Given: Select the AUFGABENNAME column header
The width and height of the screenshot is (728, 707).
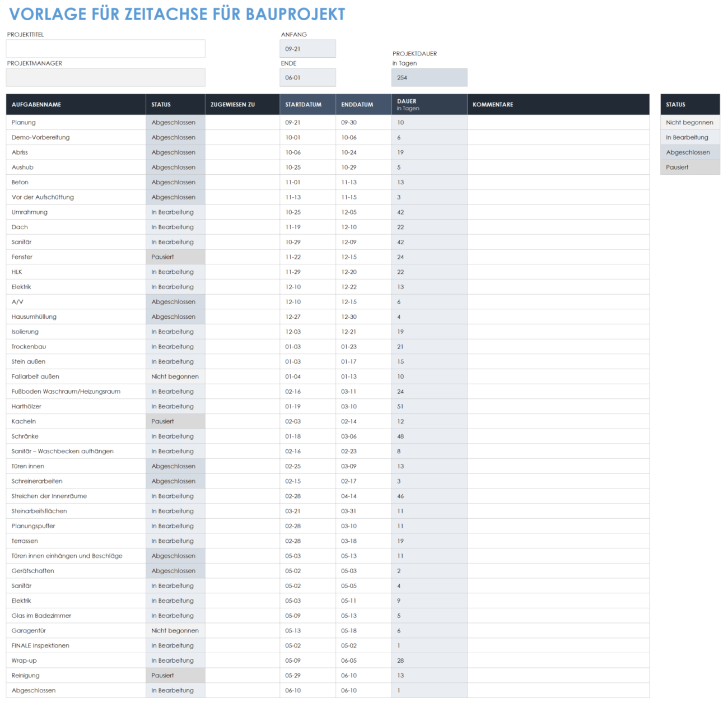Looking at the screenshot, I should pyautogui.click(x=75, y=104).
